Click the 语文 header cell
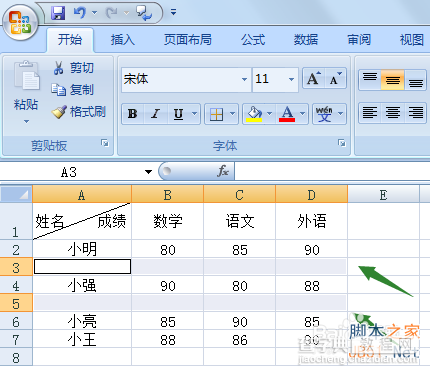The image size is (430, 366). [240, 221]
